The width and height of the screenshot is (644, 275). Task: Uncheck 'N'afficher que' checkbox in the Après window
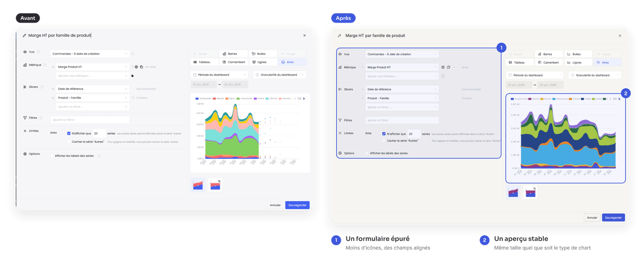(x=384, y=134)
